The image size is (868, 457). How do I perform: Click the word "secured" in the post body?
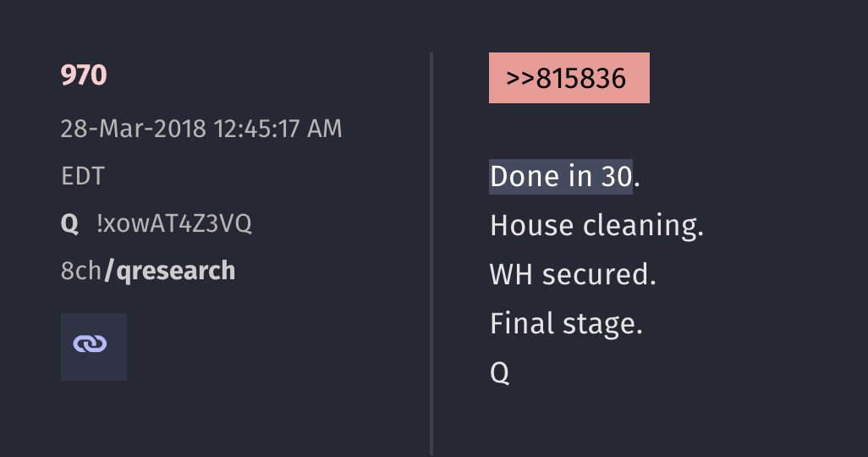tap(595, 274)
